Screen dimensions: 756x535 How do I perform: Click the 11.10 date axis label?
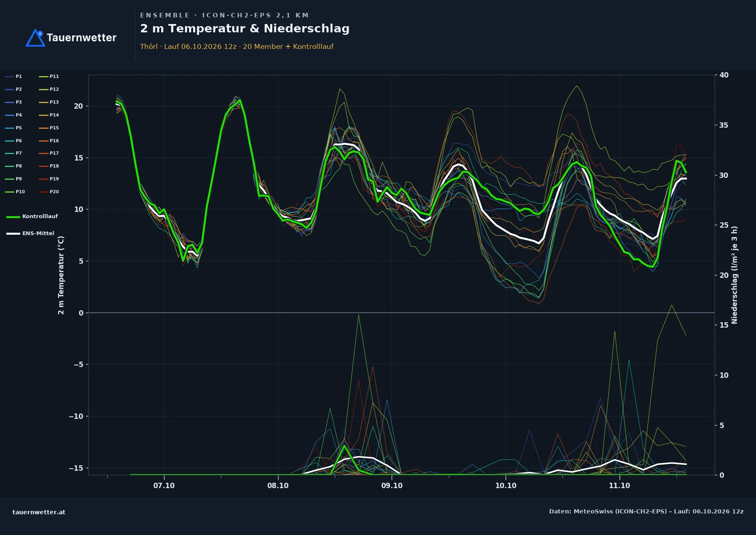(x=619, y=486)
